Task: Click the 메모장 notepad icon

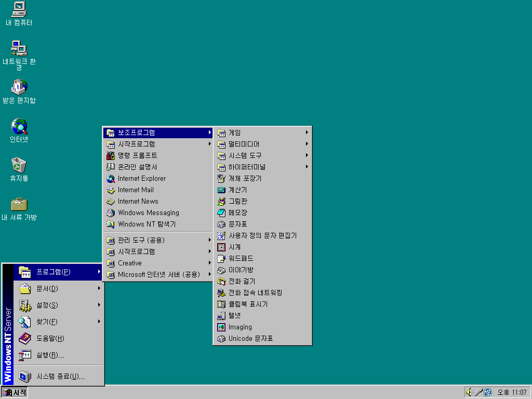Action: pyautogui.click(x=221, y=212)
